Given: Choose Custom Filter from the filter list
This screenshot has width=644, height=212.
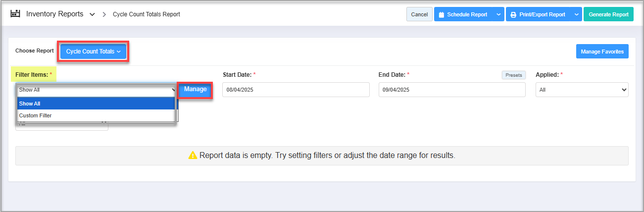Looking at the screenshot, I should [x=96, y=115].
